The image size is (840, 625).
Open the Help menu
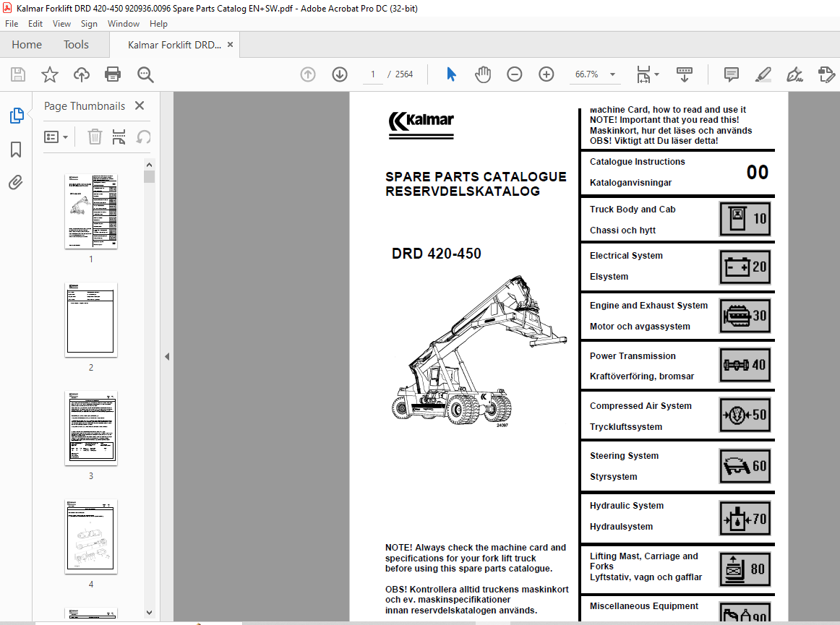[x=158, y=24]
